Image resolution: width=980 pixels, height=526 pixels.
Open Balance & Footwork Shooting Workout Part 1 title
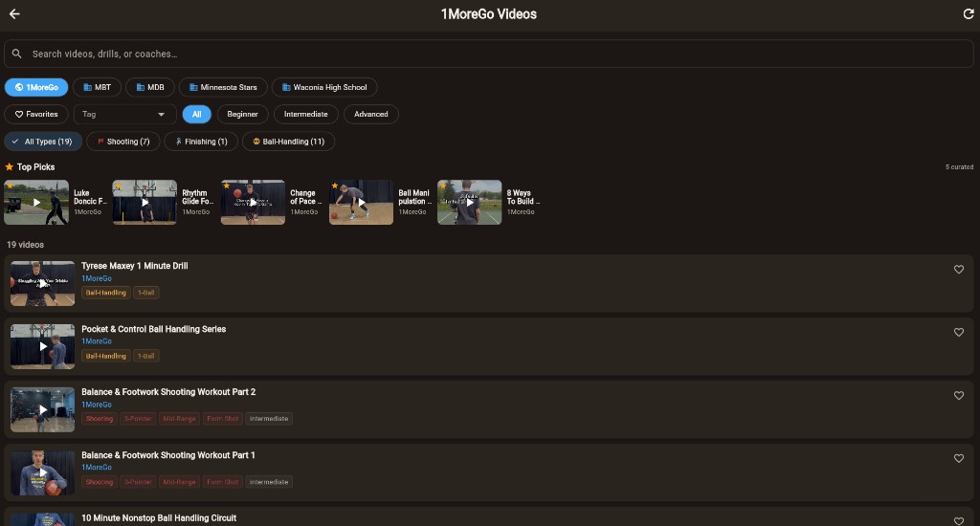(x=168, y=455)
